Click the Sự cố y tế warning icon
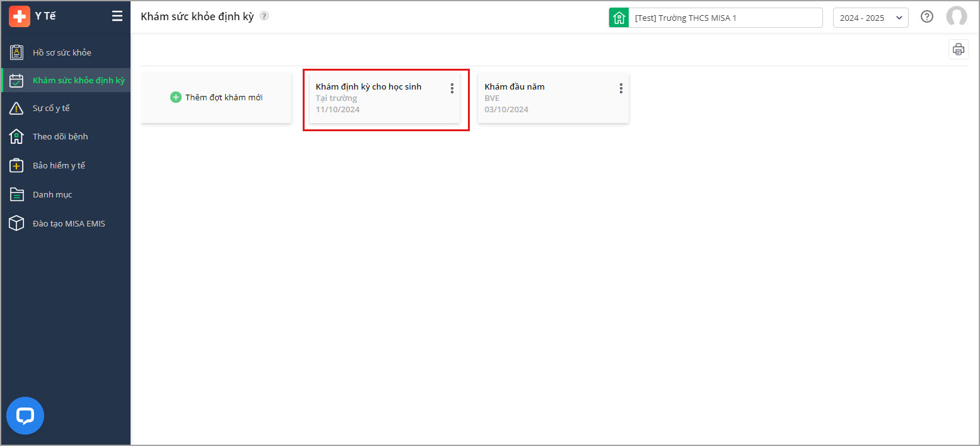 click(x=17, y=109)
